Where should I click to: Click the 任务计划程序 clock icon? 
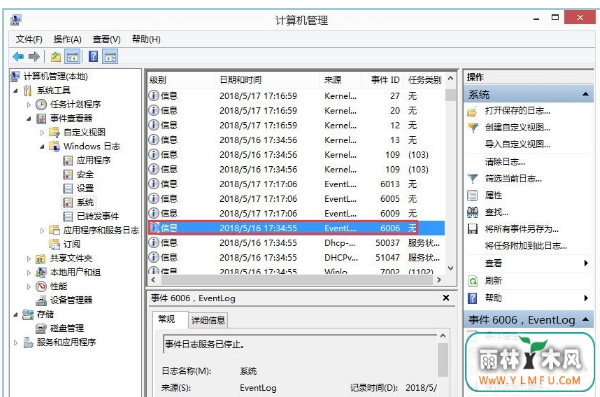click(41, 104)
